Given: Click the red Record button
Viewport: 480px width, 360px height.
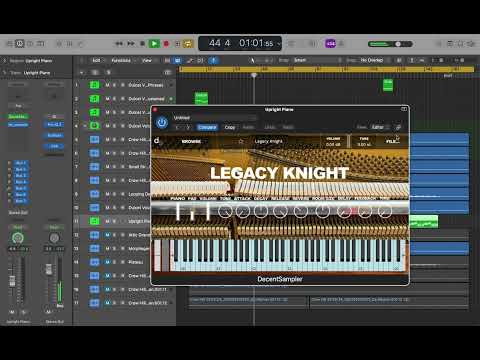Looking at the screenshot, I should point(166,44).
